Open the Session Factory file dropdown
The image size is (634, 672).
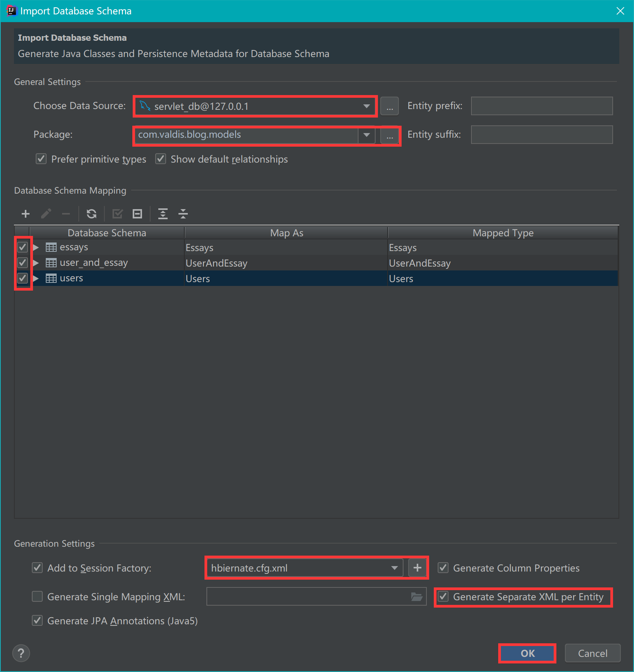click(394, 568)
